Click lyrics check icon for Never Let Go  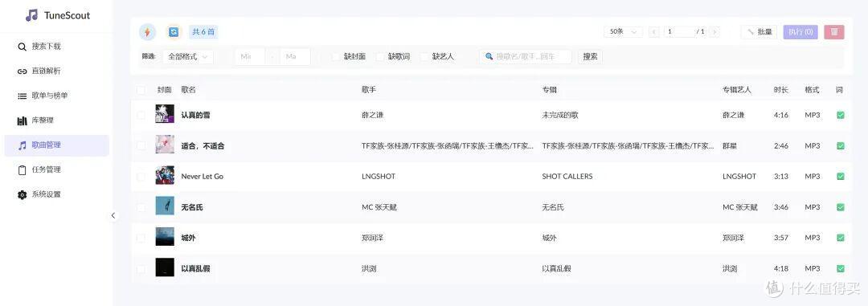pyautogui.click(x=841, y=177)
